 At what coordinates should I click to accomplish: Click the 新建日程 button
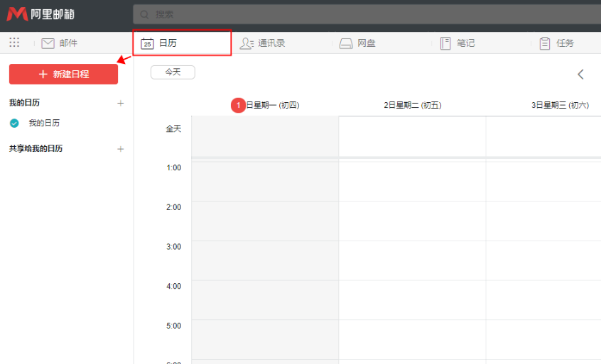(63, 74)
